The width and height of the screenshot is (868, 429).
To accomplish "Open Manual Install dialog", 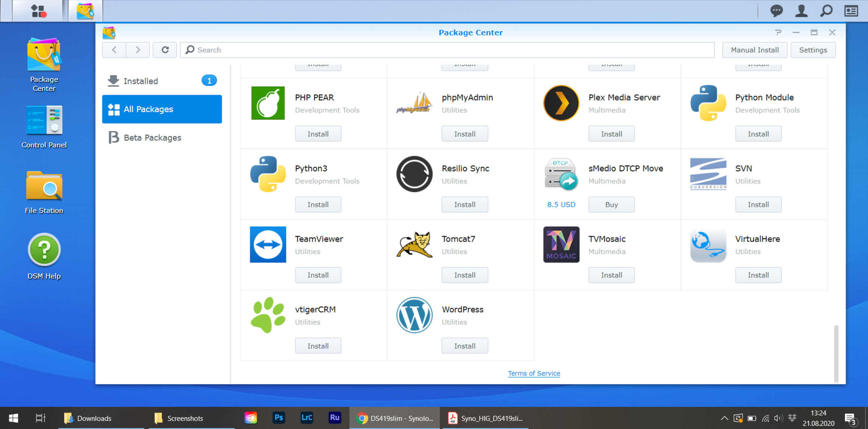I will 755,50.
